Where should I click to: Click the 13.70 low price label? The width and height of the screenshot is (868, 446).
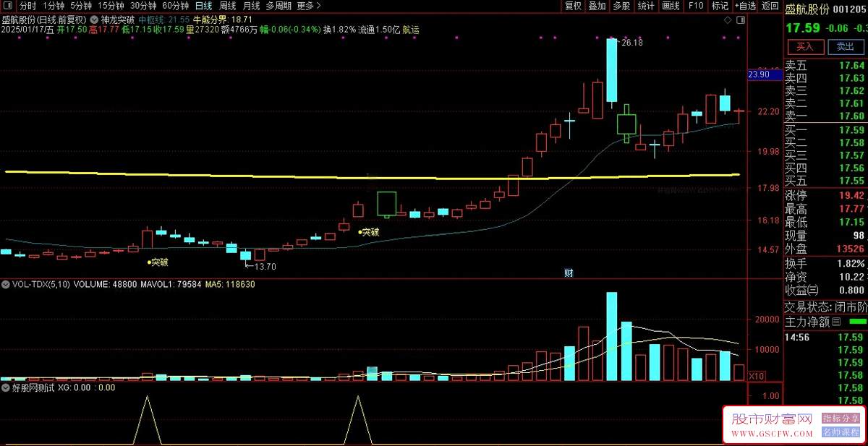tap(264, 267)
